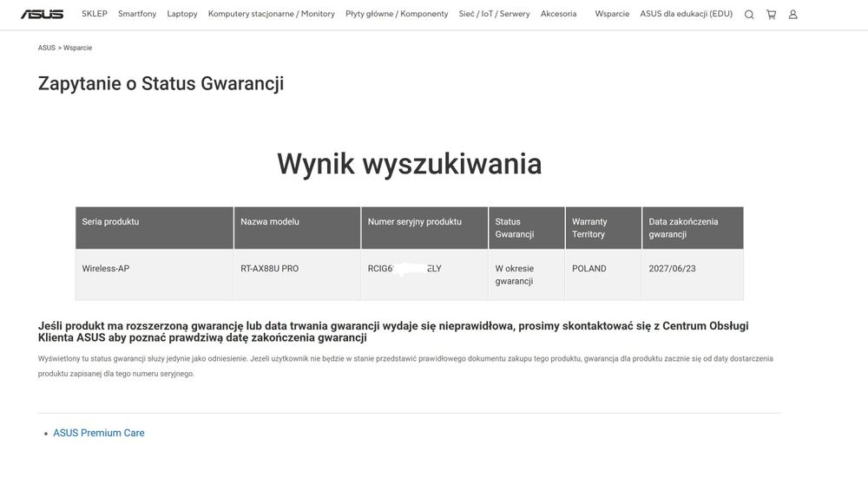Click the Numer seryjny produktu column header
This screenshot has width=868, height=477.
424,228
